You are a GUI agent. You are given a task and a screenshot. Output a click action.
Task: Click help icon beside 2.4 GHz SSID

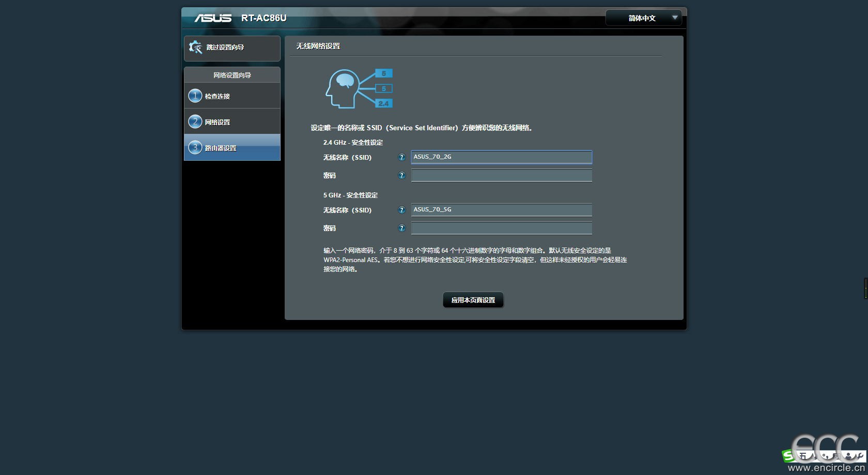click(x=401, y=157)
